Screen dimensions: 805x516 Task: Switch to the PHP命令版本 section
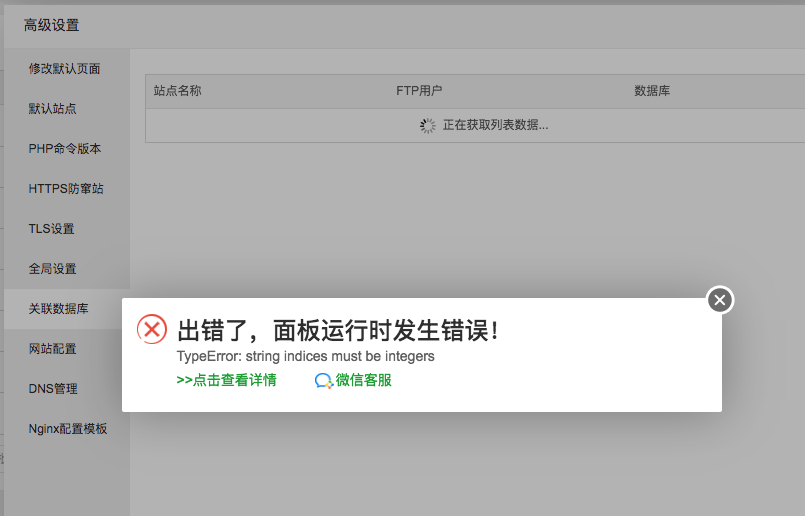pyautogui.click(x=67, y=149)
